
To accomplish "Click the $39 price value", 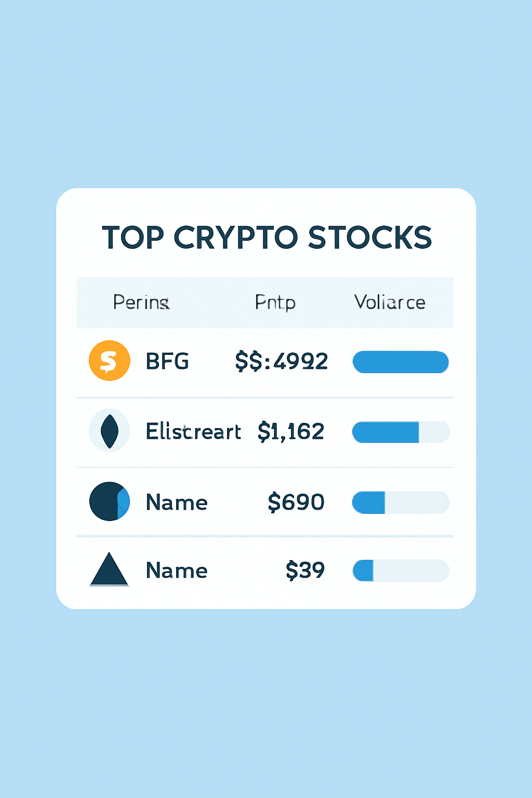I will pyautogui.click(x=305, y=570).
